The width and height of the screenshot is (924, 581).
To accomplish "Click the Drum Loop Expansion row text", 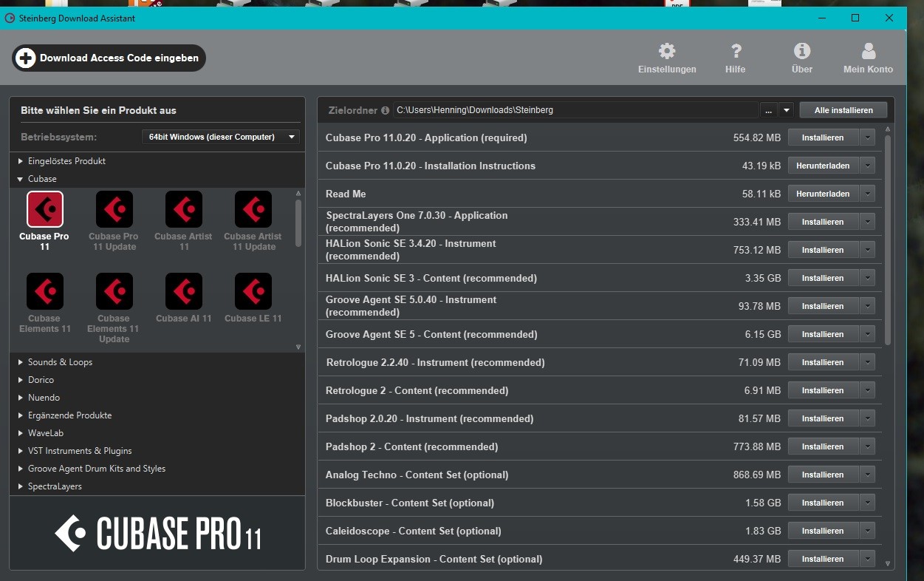I will coord(434,559).
